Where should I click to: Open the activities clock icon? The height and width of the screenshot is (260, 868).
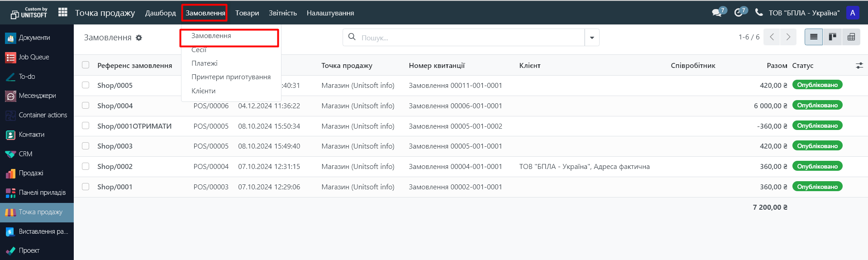pos(738,13)
